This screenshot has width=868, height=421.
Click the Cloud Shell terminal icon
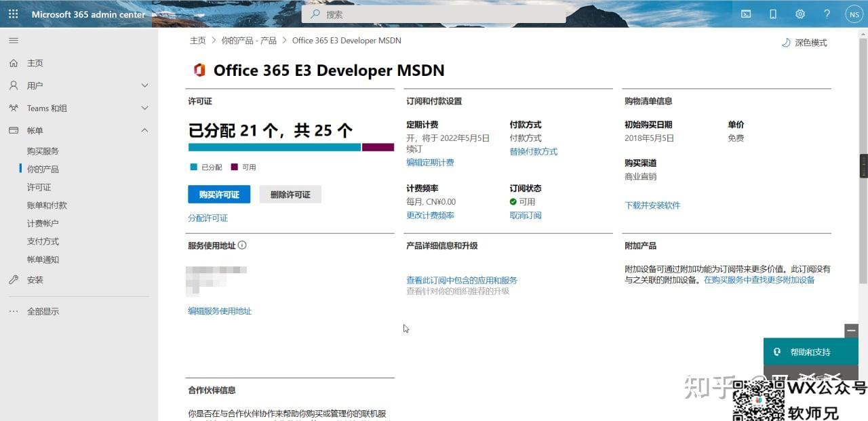746,14
